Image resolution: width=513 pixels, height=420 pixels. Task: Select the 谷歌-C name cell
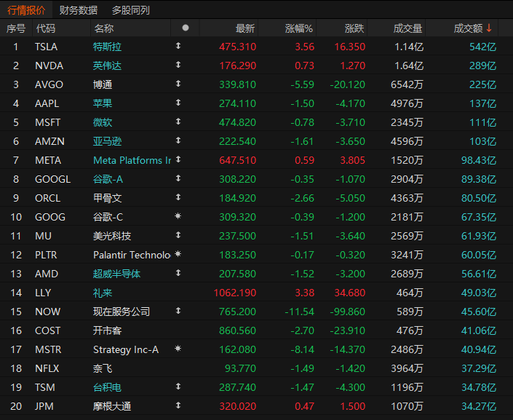click(108, 218)
